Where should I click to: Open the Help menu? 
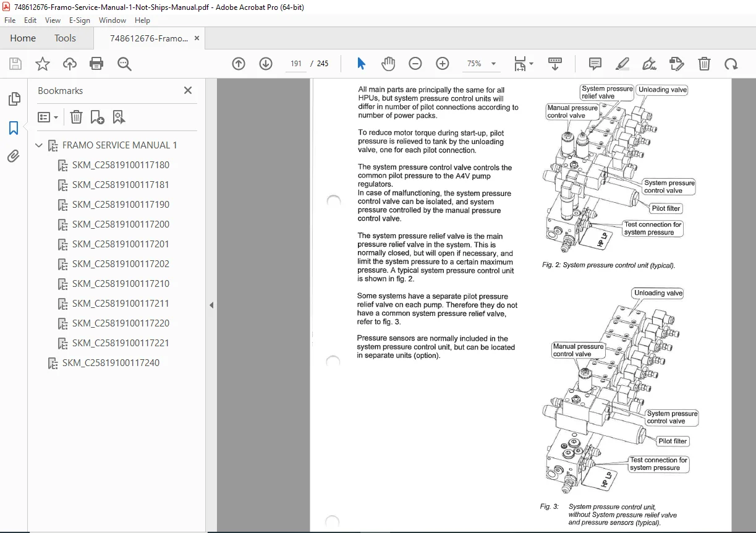[143, 20]
